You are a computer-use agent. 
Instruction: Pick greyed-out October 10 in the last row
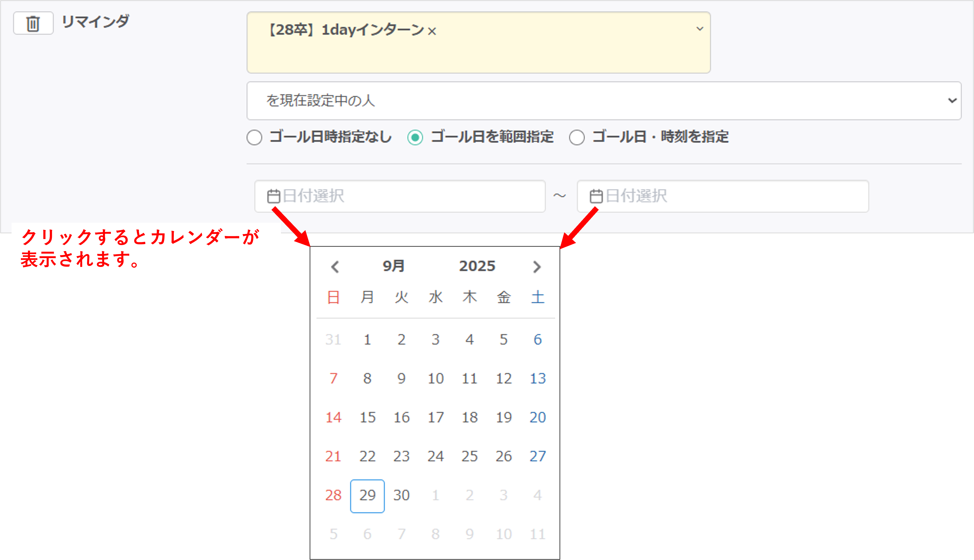[503, 534]
